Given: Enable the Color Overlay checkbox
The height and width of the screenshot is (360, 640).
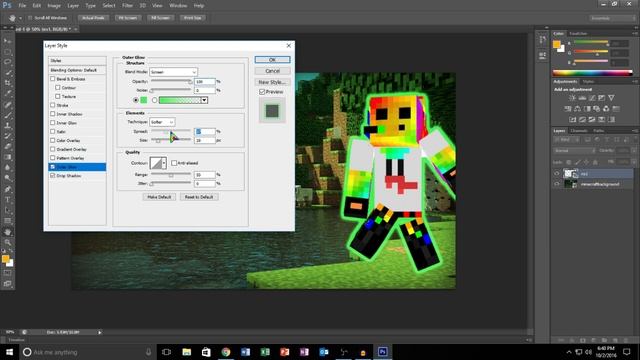Looking at the screenshot, I should point(52,140).
